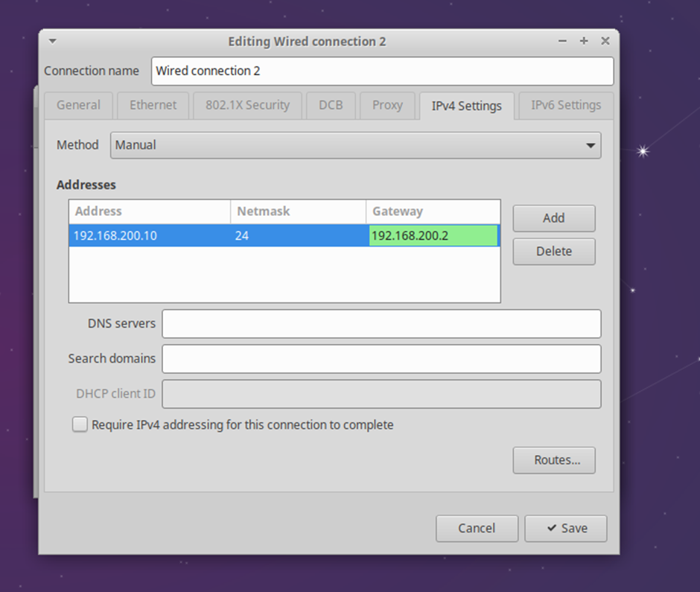Close the Editing Wired connection 2 dialog
Image resolution: width=700 pixels, height=592 pixels.
(605, 41)
